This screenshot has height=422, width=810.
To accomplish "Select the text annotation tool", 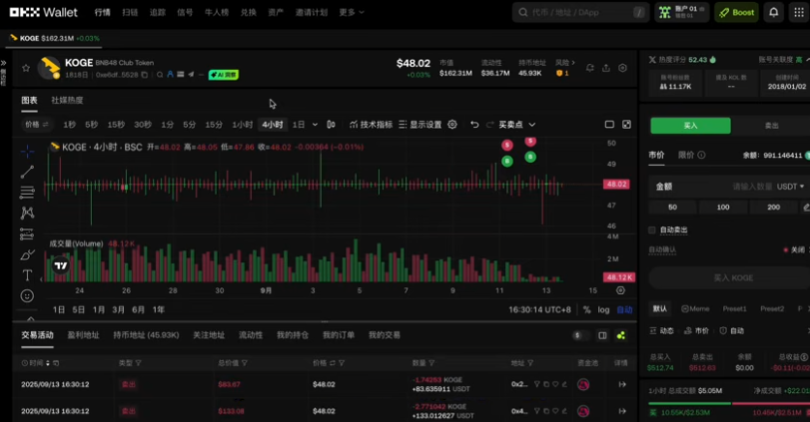I will point(27,275).
